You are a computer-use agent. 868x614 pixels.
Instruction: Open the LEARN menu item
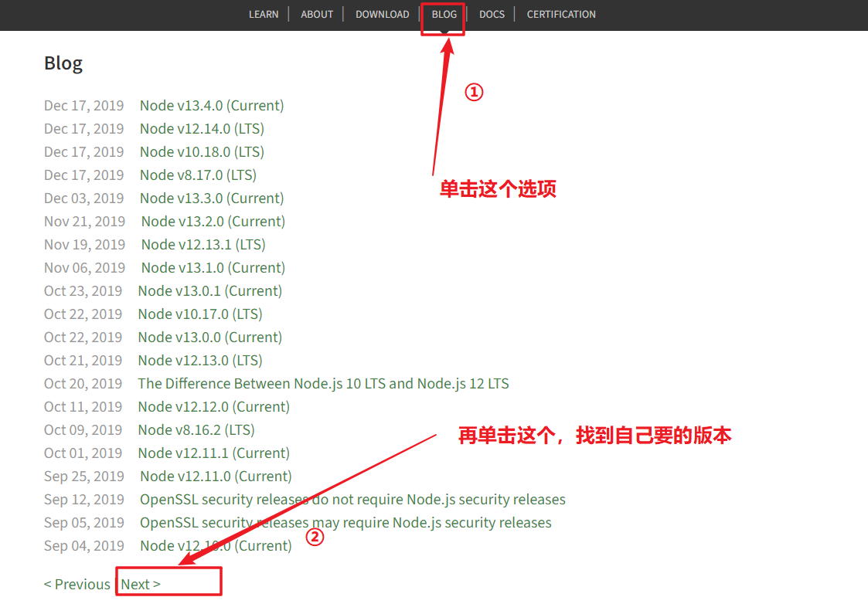point(264,14)
